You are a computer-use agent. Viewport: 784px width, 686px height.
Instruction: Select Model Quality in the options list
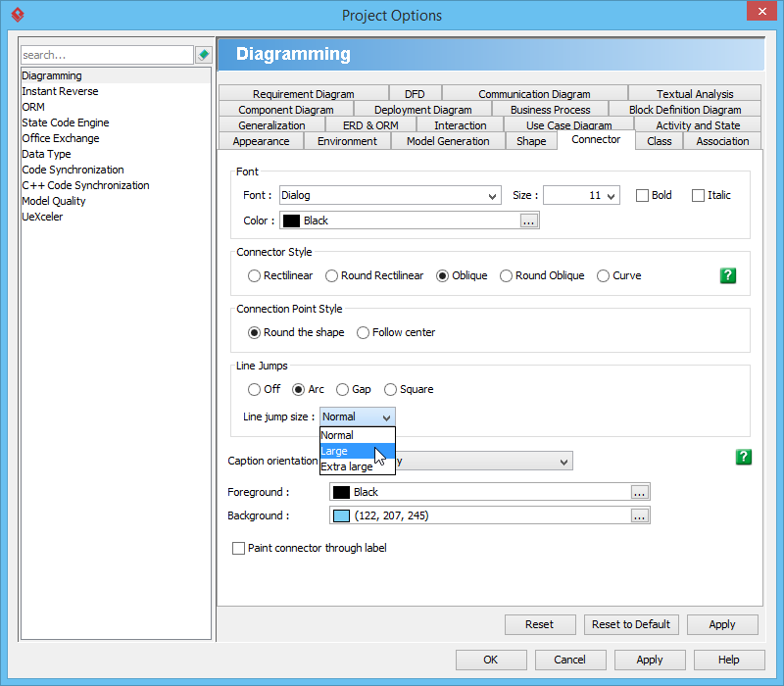tap(116, 201)
